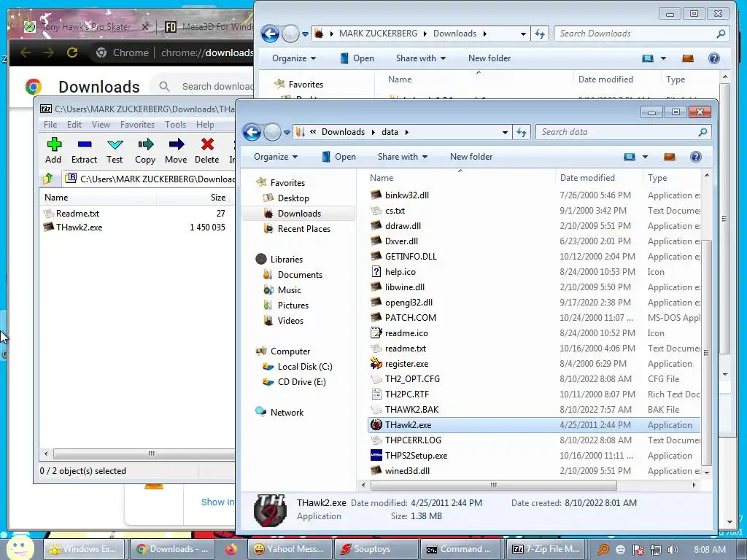This screenshot has width=747, height=560.
Task: Click Chrome reload icon
Action: (x=72, y=52)
